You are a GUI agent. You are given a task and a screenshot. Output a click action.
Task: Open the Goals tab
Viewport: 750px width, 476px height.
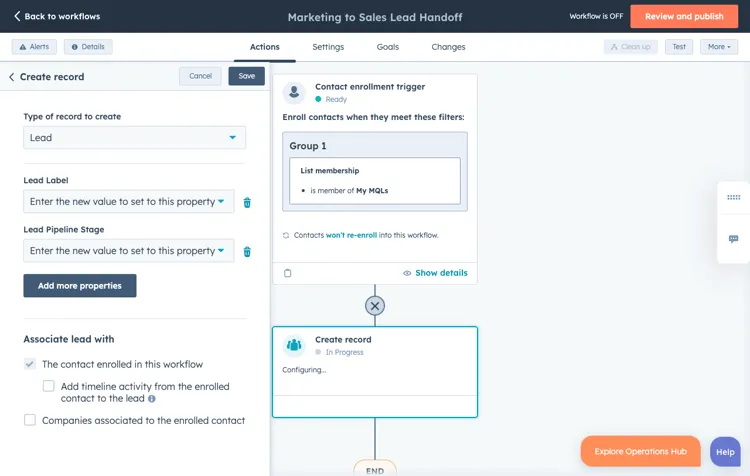[387, 47]
